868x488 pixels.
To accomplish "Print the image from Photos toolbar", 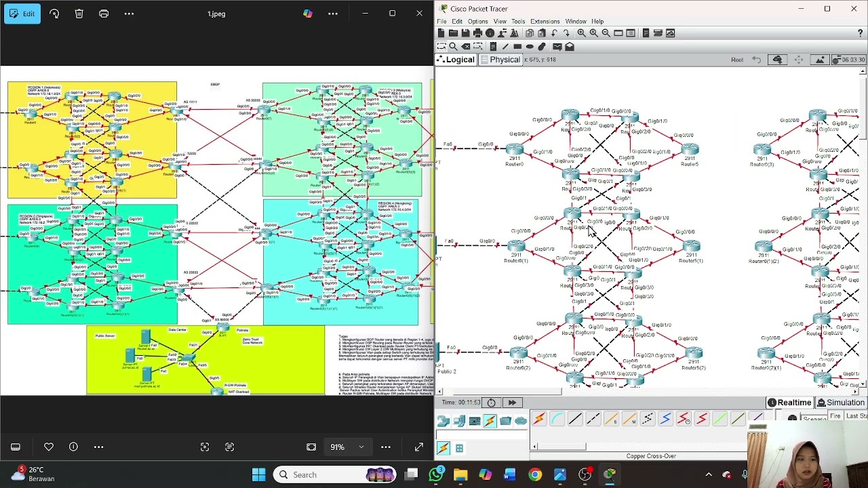I will 104,14.
